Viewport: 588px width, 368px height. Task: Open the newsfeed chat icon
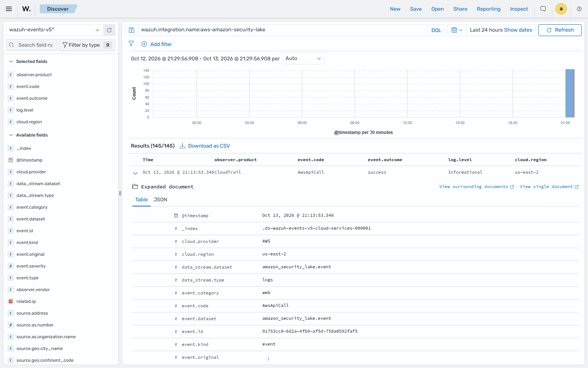543,9
